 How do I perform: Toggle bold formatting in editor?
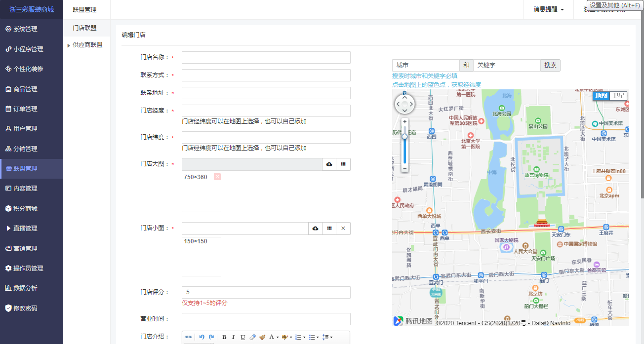224,337
